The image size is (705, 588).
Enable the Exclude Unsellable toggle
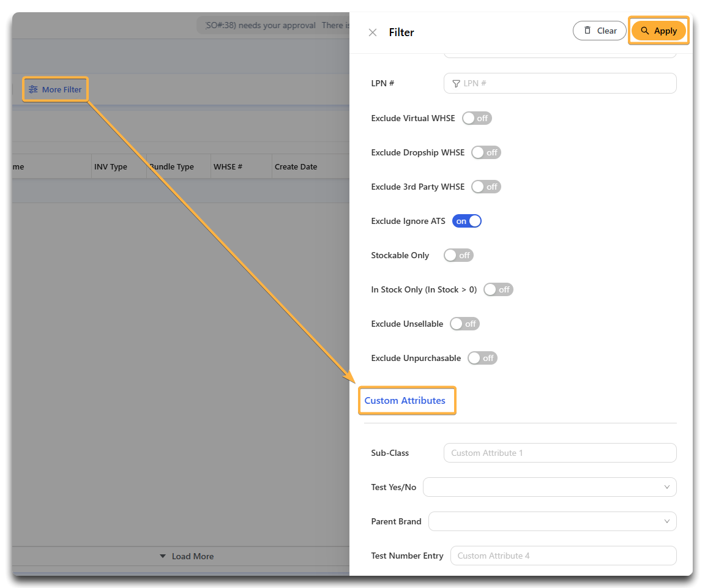pyautogui.click(x=464, y=324)
